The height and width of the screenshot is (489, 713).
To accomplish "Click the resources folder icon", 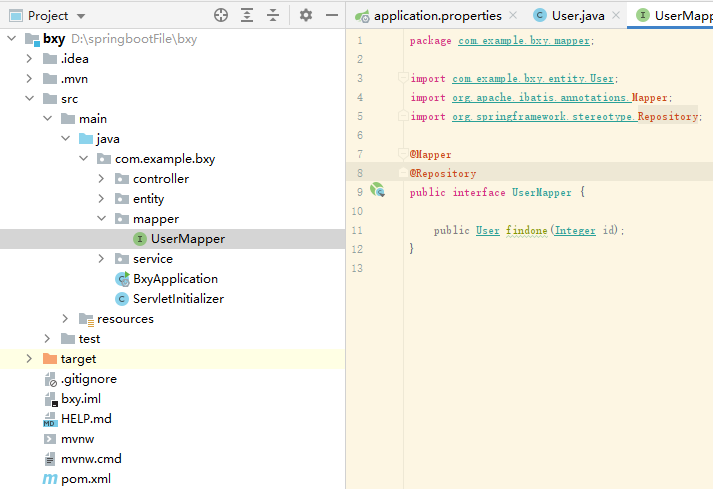I will click(86, 319).
